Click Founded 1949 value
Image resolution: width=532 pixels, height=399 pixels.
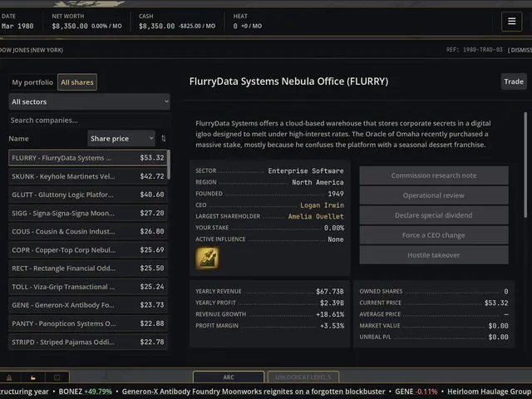[x=336, y=194]
